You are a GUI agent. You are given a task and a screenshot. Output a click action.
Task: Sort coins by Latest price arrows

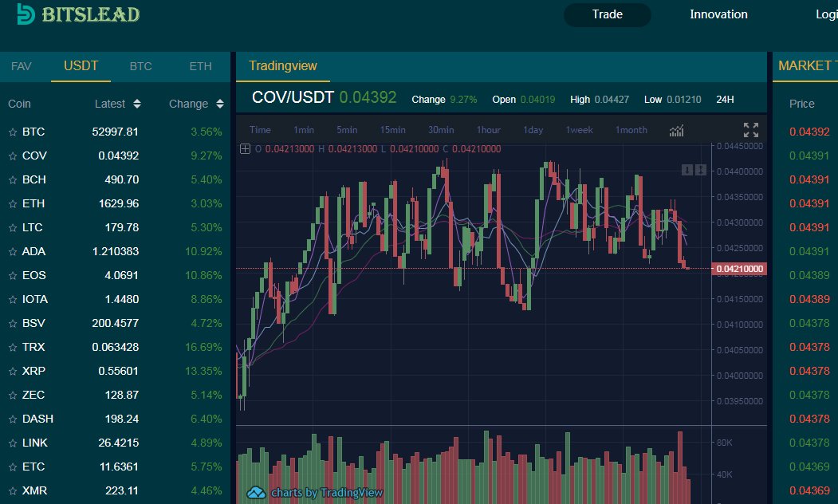pyautogui.click(x=137, y=104)
